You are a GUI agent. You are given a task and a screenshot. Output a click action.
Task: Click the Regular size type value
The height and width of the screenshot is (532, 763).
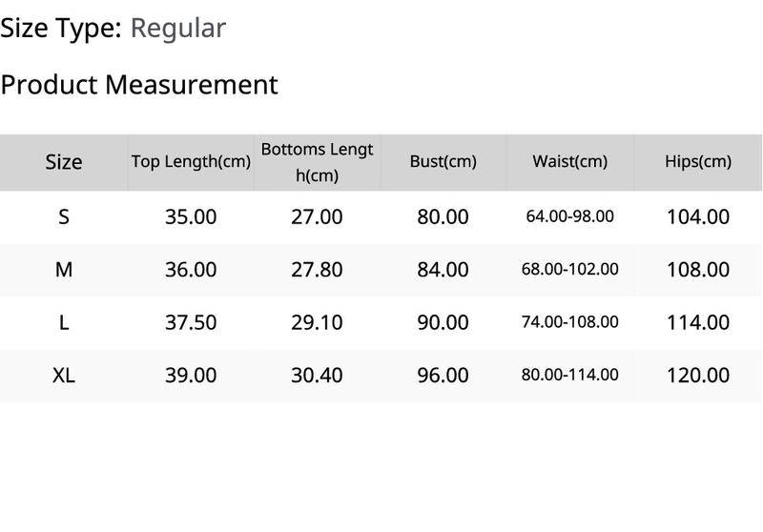(x=177, y=28)
